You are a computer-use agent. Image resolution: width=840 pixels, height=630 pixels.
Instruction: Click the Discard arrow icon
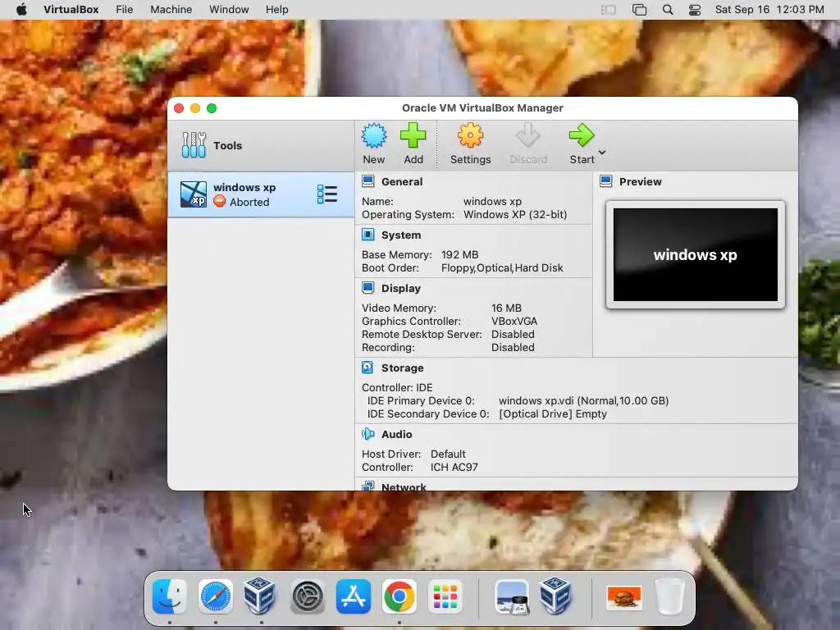528,135
